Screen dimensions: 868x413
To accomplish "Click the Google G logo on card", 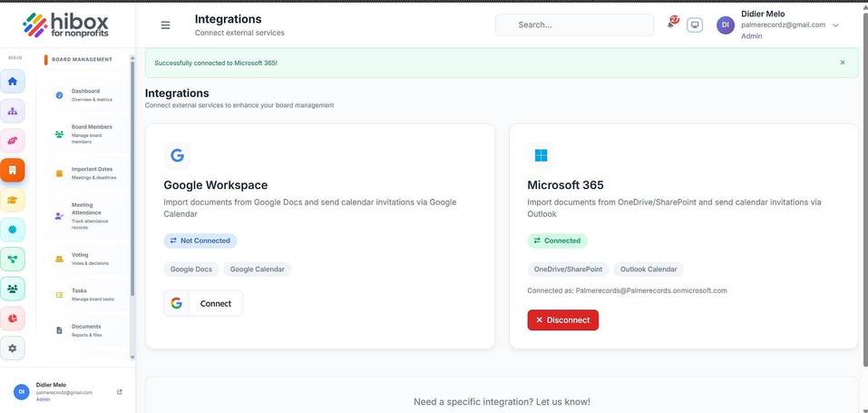I will [x=177, y=155].
